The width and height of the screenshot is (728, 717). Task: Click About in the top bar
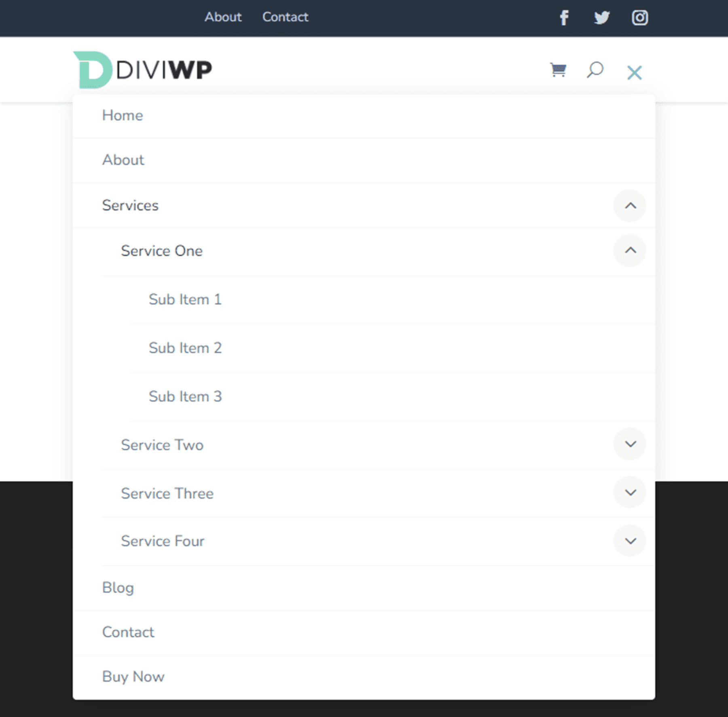[x=223, y=17]
